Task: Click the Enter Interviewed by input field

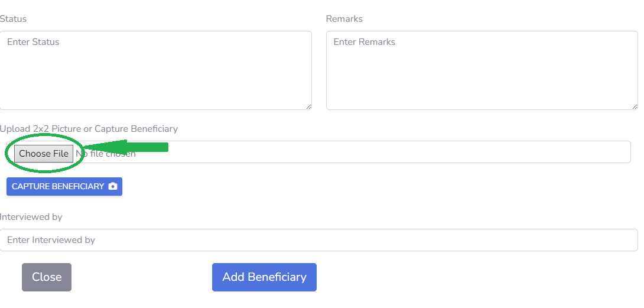Action: [x=318, y=240]
